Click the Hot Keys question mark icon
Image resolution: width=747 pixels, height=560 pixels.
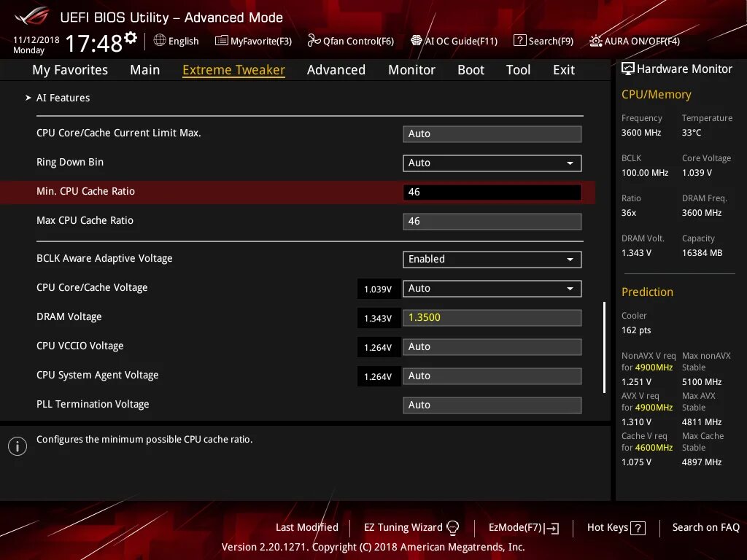click(x=638, y=528)
